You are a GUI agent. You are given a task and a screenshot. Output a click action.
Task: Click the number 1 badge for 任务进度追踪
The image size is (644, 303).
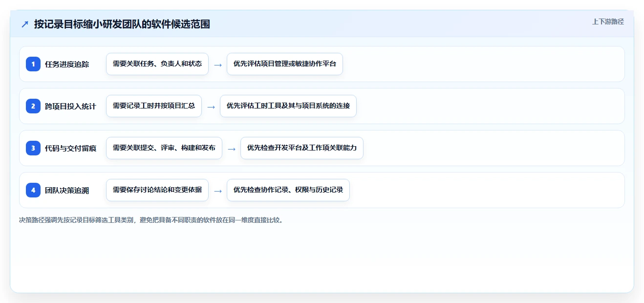33,64
